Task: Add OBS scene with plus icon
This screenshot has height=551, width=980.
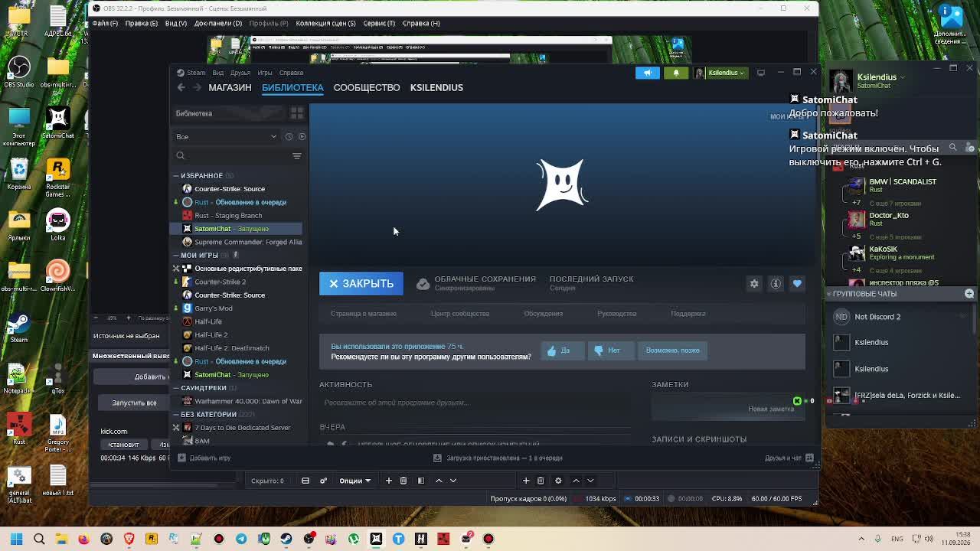Action: pyautogui.click(x=389, y=481)
